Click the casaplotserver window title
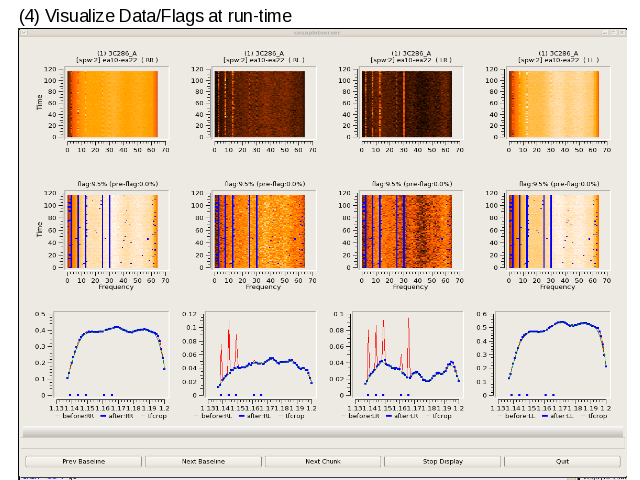This screenshot has width=640, height=480. [x=317, y=33]
